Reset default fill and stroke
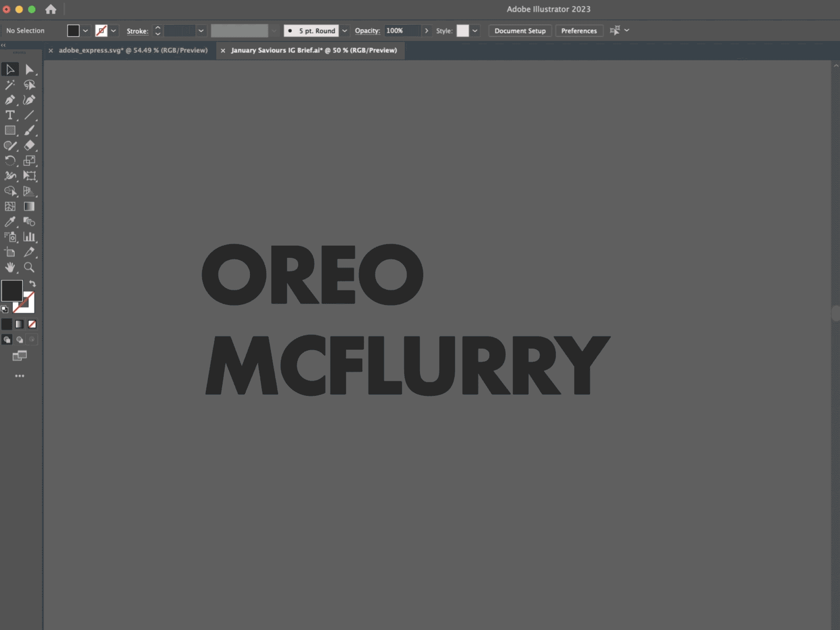840x630 pixels. [x=5, y=309]
